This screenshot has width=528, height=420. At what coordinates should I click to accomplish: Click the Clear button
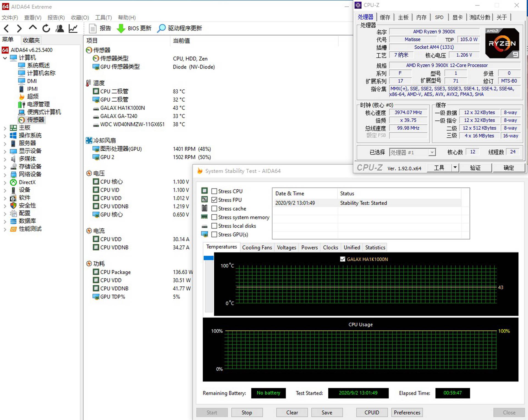coord(292,412)
